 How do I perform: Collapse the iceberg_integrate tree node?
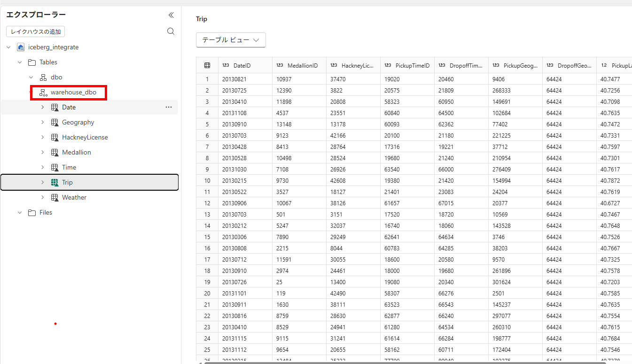click(x=8, y=47)
